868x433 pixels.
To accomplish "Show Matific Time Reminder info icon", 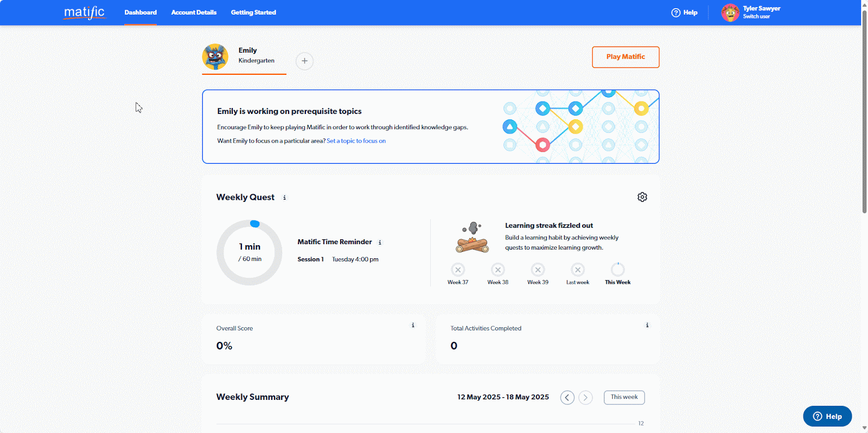I will pos(380,243).
